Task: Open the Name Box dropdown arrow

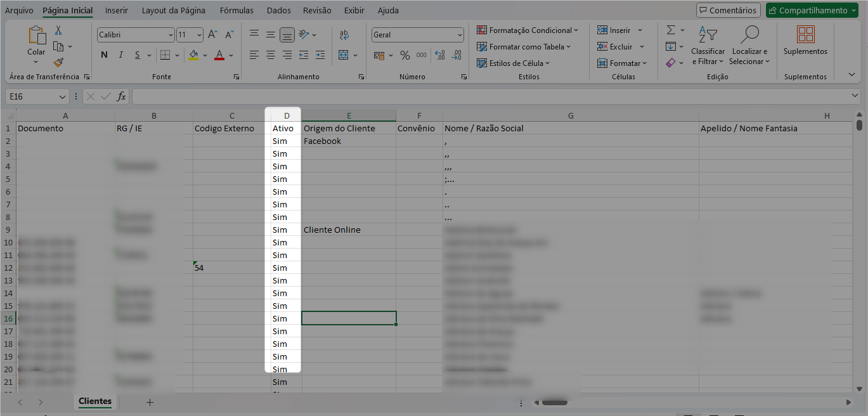Action: (62, 96)
